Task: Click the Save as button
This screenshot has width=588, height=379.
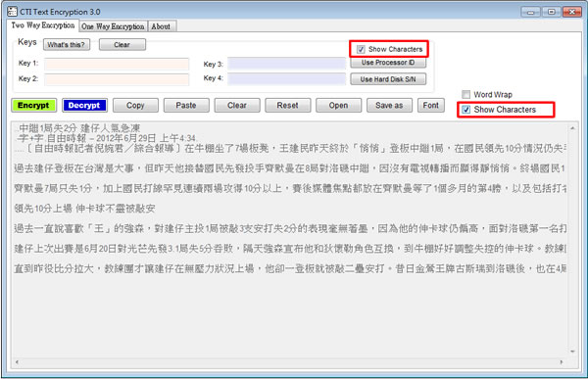Action: (389, 106)
